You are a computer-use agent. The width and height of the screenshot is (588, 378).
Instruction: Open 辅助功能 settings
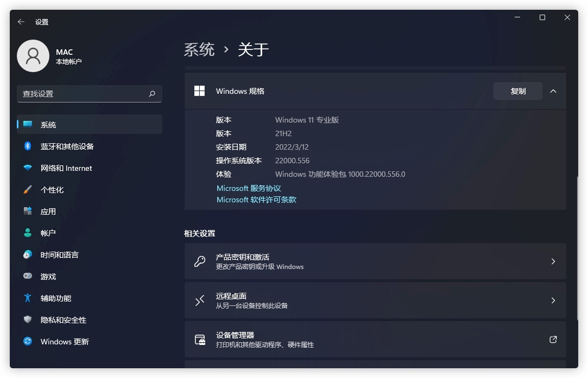pos(90,298)
